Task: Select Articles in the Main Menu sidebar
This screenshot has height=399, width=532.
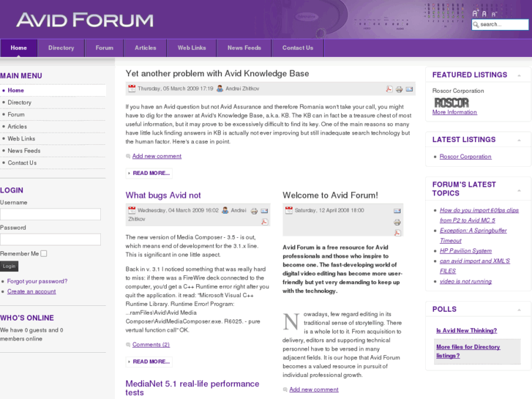Action: pyautogui.click(x=53, y=127)
